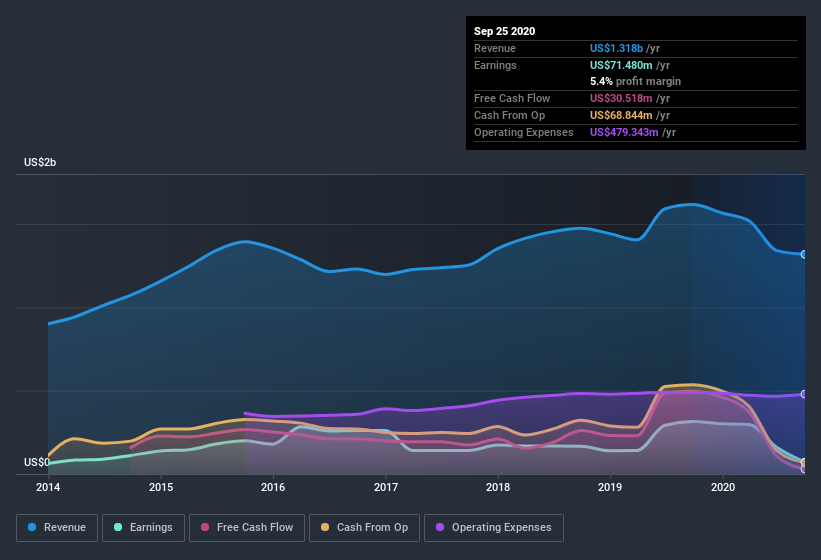This screenshot has width=821, height=560.
Task: Toggle the Earnings series in legend
Action: pyautogui.click(x=142, y=527)
